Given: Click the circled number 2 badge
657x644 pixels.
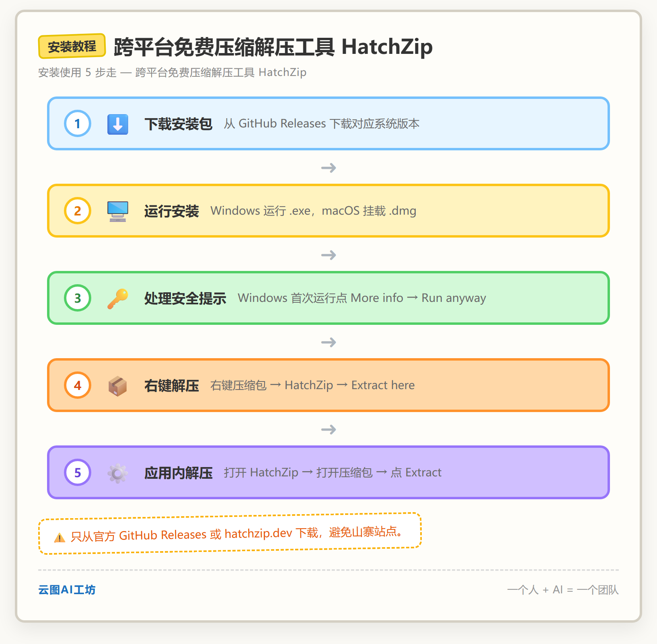Looking at the screenshot, I should (x=78, y=211).
